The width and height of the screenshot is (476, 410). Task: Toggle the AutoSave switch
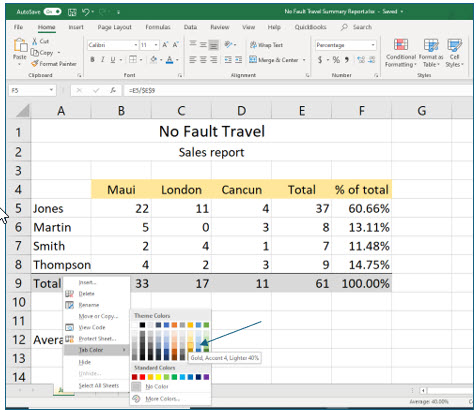click(53, 12)
